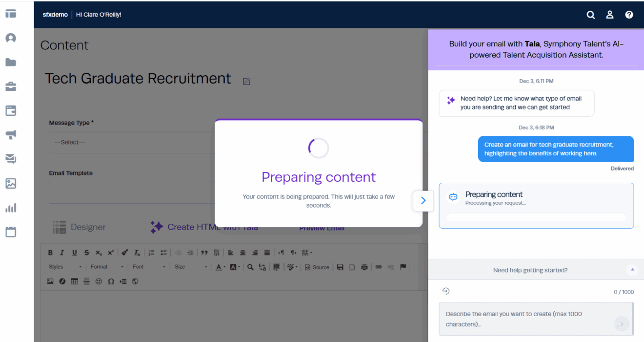Screen dimensions: 644x342
Task: Open the analytics bar chart icon
Action: point(10,207)
